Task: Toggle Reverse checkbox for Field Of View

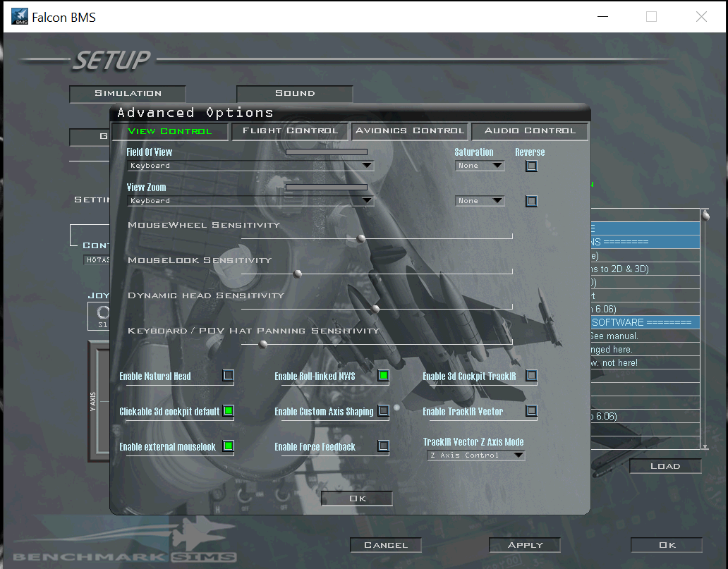Action: tap(532, 166)
